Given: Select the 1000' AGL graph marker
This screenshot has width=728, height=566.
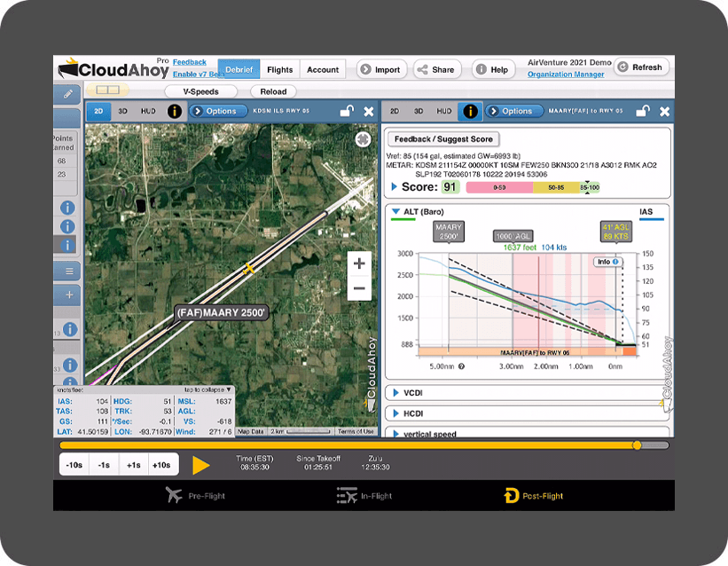Looking at the screenshot, I should [x=513, y=236].
